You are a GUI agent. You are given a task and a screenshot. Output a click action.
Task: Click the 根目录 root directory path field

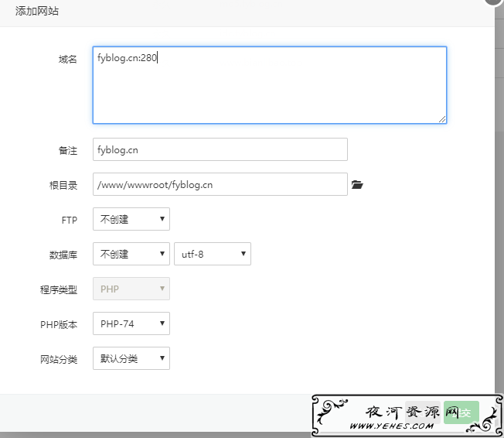pyautogui.click(x=220, y=184)
